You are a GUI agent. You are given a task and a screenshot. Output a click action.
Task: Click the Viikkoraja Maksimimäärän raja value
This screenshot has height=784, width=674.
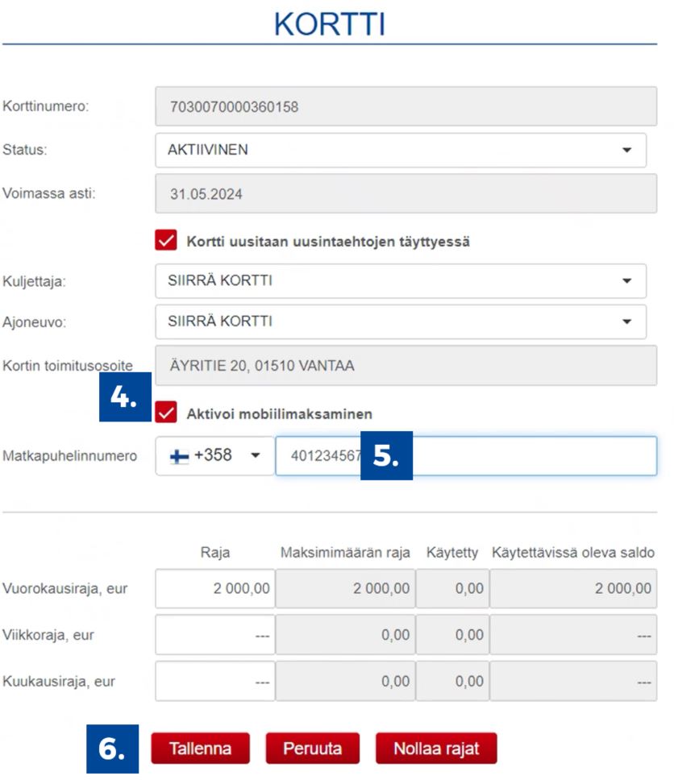(x=345, y=635)
